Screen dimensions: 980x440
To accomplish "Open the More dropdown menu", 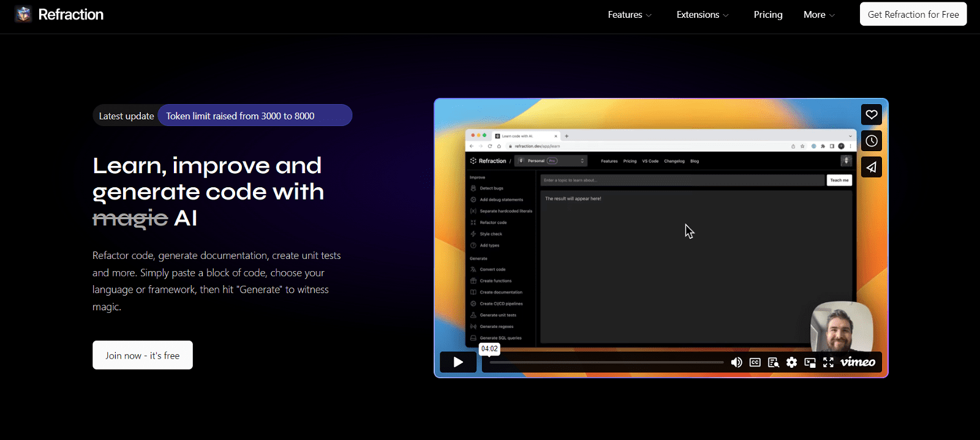I will tap(819, 15).
